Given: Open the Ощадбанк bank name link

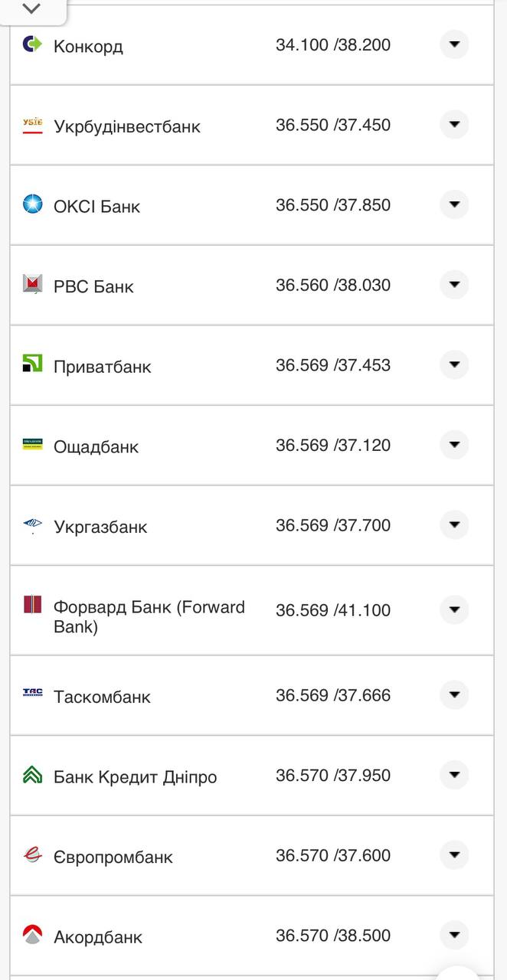Looking at the screenshot, I should (96, 447).
